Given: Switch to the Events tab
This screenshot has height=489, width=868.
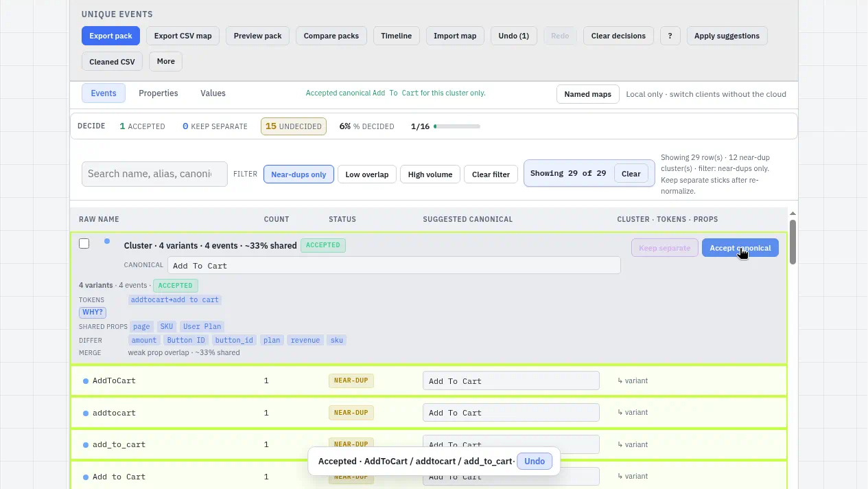Looking at the screenshot, I should [104, 93].
